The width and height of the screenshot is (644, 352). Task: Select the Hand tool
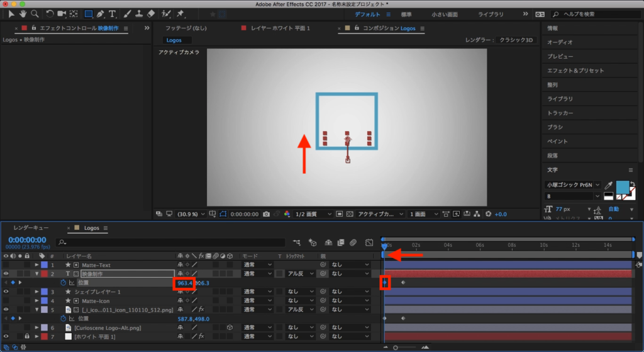23,13
